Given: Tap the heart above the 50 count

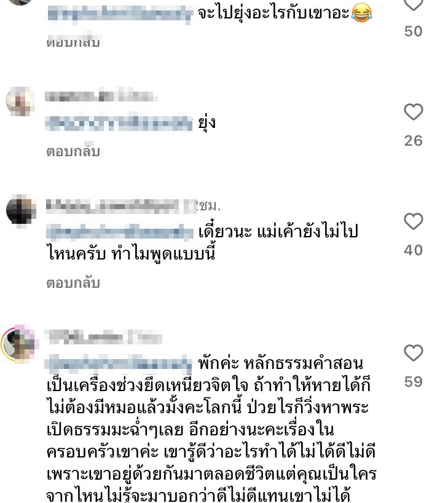Looking at the screenshot, I should [x=414, y=4].
